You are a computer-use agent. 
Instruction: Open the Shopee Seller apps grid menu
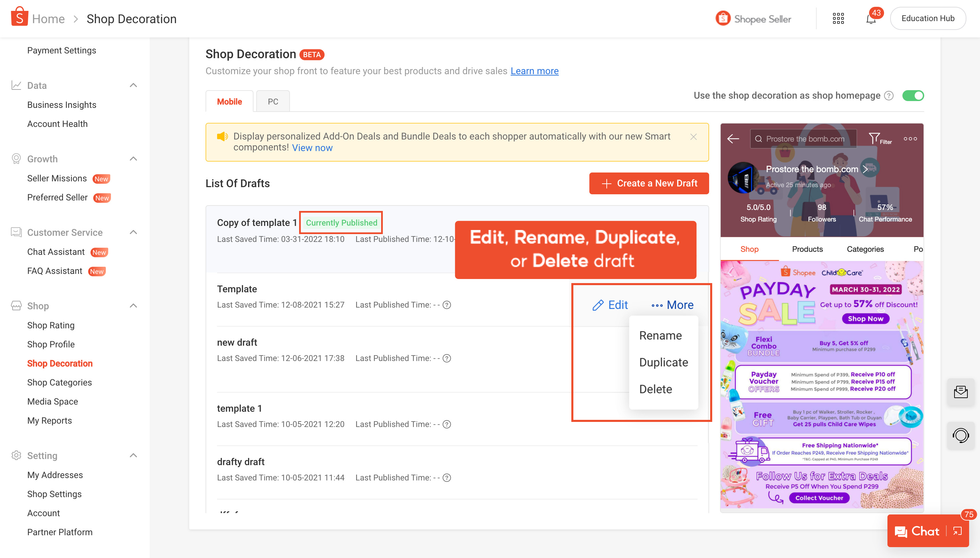838,18
